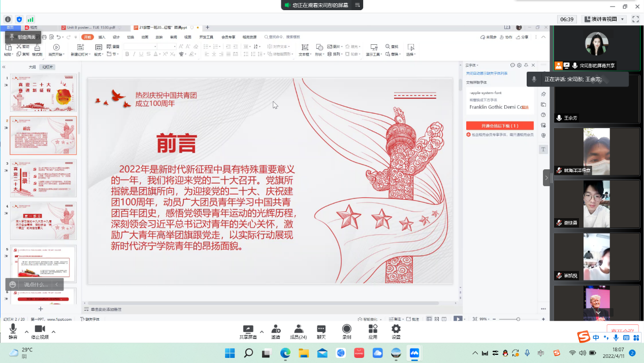This screenshot has height=363, width=644.
Task: Select the 目录 slide 3 thumbnail
Action: (x=43, y=178)
